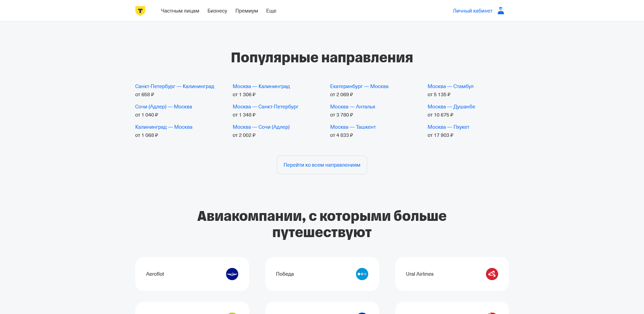Open the Частным лицам section
This screenshot has height=314, width=644.
pyautogui.click(x=180, y=11)
